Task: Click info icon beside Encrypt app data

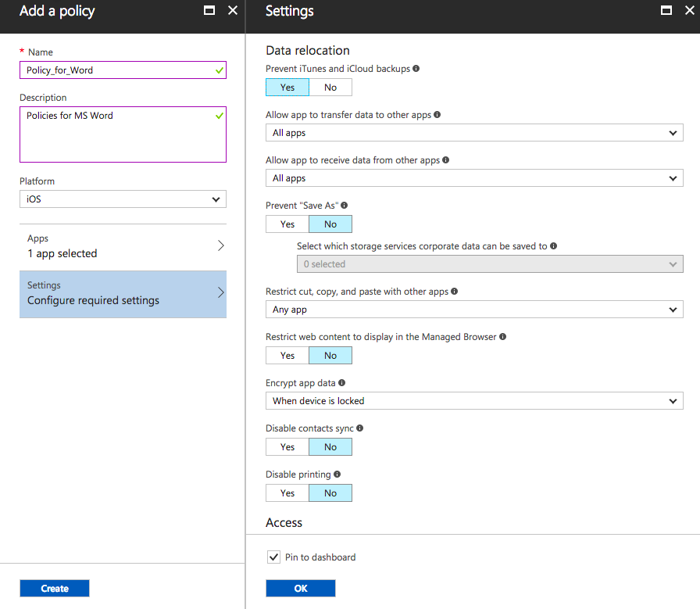Action: click(342, 383)
